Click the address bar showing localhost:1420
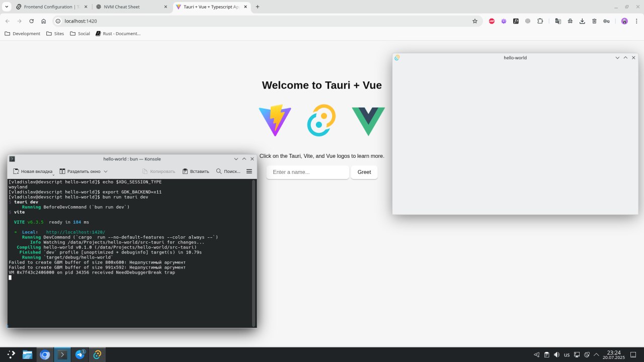This screenshot has width=644, height=362. coord(267,21)
